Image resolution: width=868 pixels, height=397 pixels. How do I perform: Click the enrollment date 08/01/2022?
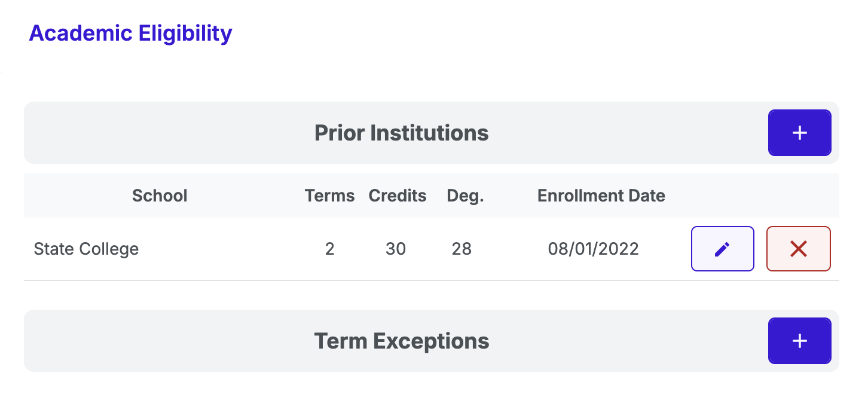click(593, 249)
